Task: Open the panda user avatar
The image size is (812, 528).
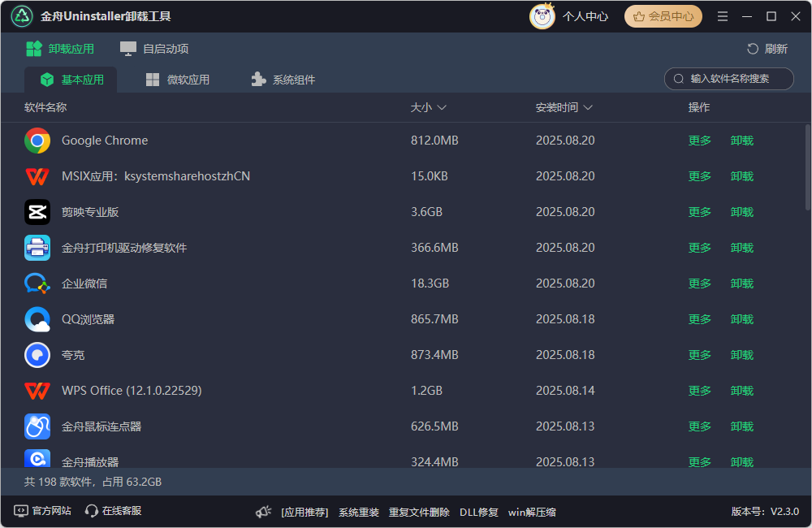Action: (x=542, y=16)
